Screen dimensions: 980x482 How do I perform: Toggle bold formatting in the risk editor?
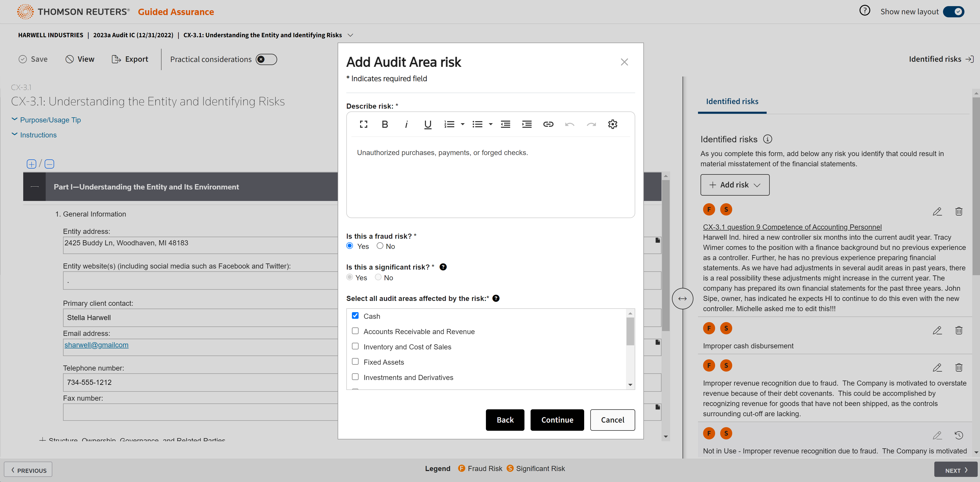385,124
